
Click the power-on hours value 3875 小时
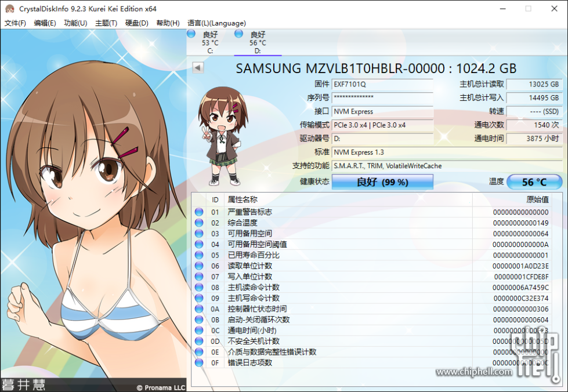(x=534, y=139)
